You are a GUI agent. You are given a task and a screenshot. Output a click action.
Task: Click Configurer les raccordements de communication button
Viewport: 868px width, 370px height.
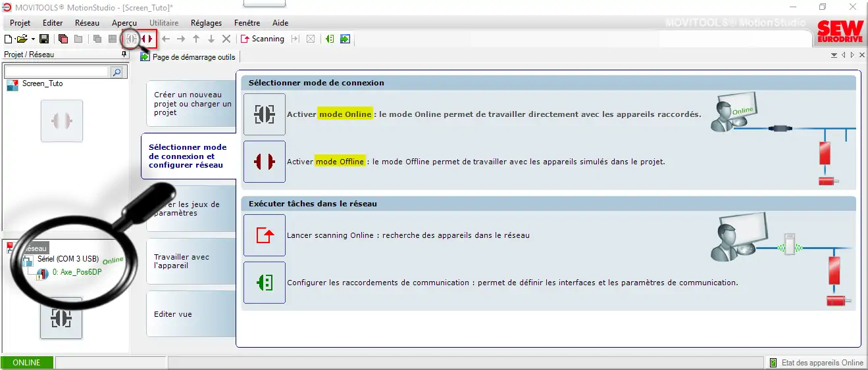click(x=265, y=283)
